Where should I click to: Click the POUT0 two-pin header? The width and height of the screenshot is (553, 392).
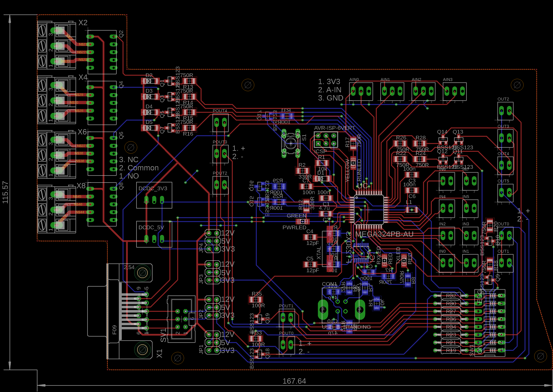[x=287, y=345]
